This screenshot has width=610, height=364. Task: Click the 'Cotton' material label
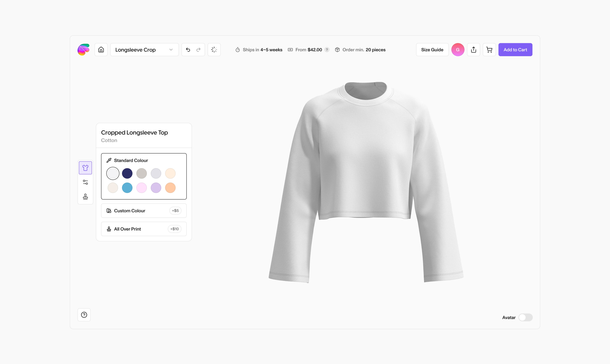(109, 140)
